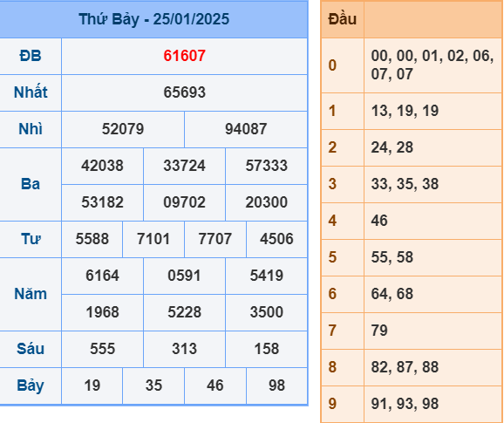Click second prize number 52079
The width and height of the screenshot is (504, 423).
(x=123, y=129)
